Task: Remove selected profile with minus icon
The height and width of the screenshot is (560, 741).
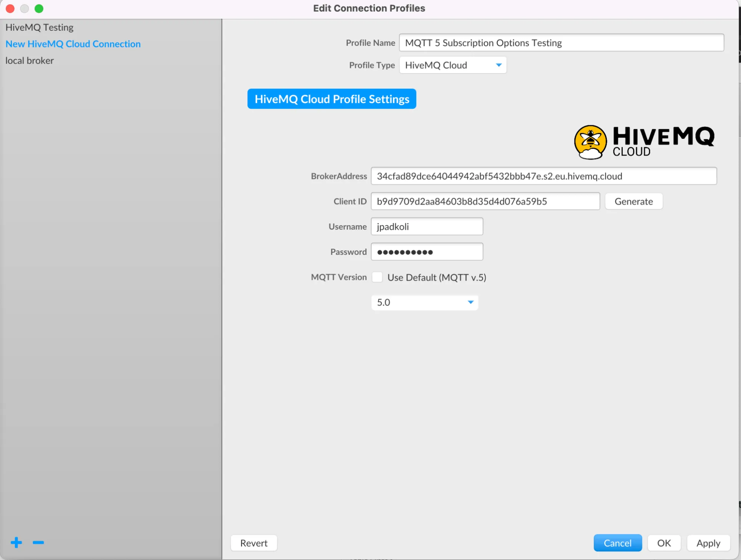Action: pos(38,543)
